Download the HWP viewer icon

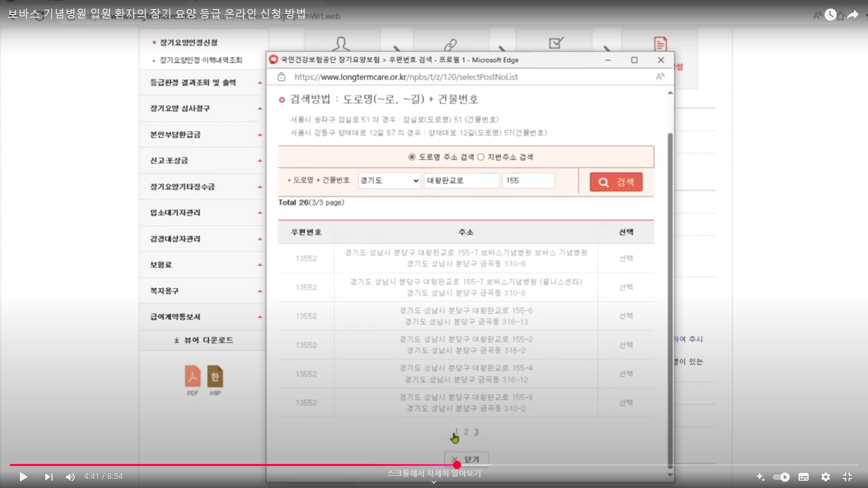click(215, 376)
